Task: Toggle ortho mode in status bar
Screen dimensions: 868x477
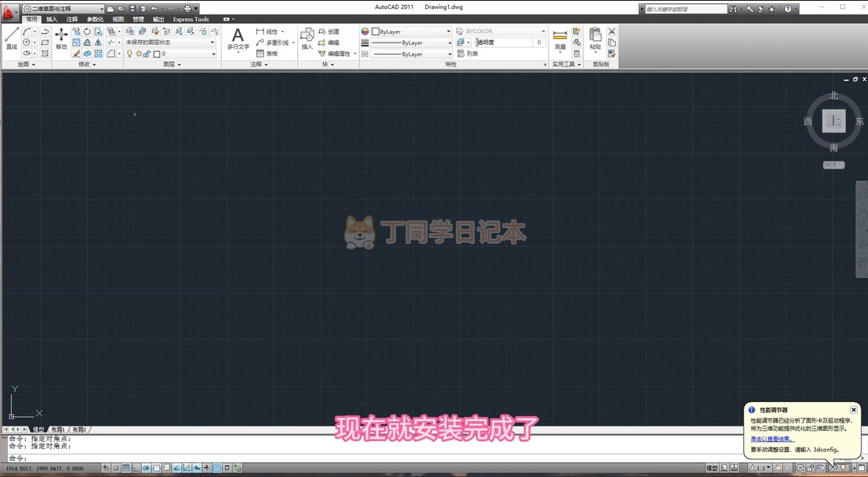Action: (x=135, y=468)
